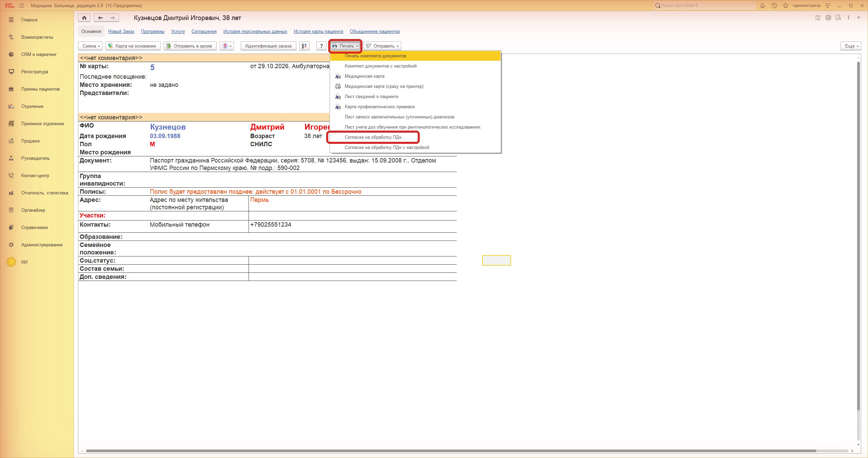Viewport: 868px width, 458px height.
Task: Open the CRM и маркетинг section
Action: (x=37, y=54)
